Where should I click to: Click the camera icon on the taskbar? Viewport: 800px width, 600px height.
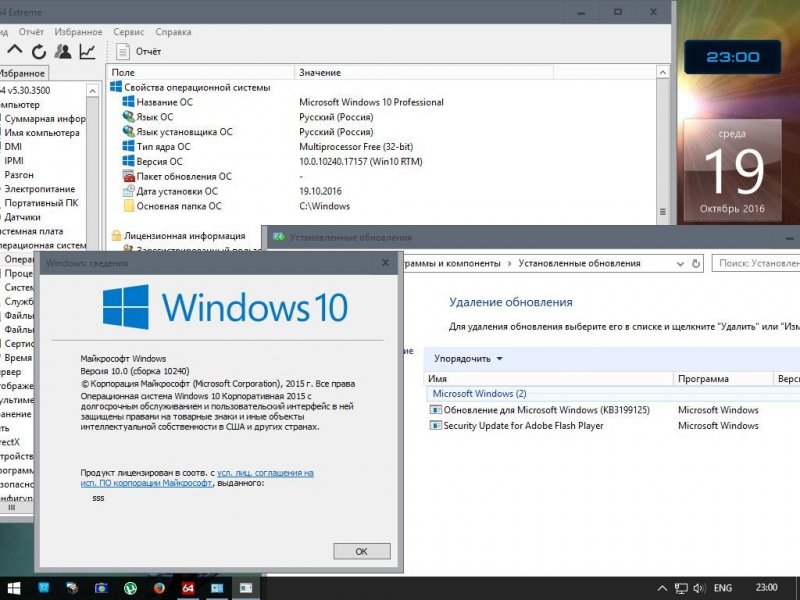coord(102,588)
